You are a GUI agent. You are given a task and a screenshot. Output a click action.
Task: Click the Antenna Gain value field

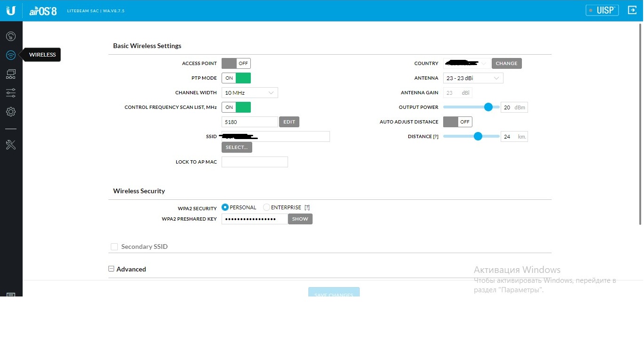coord(458,93)
